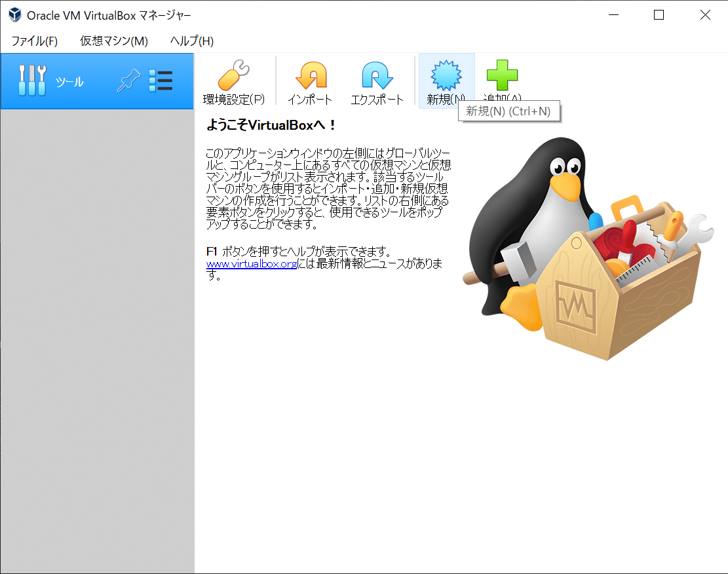Create new VM with 新規(N) icon
728x574 pixels.
[446, 75]
